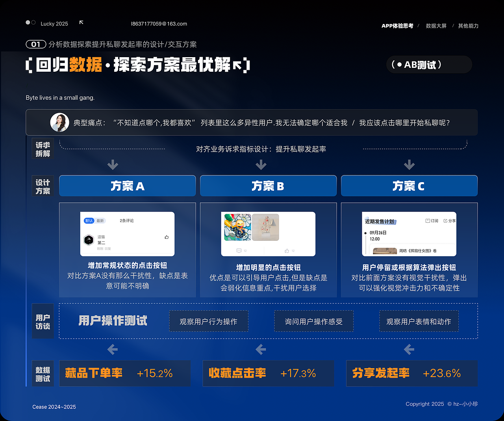Open the 其他能力 menu item

pyautogui.click(x=468, y=26)
